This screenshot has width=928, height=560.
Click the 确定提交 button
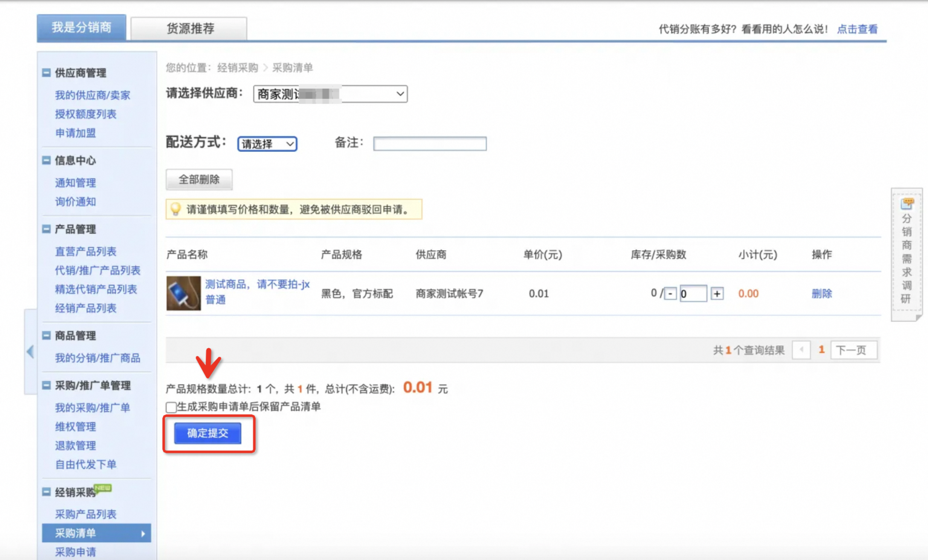pyautogui.click(x=208, y=433)
